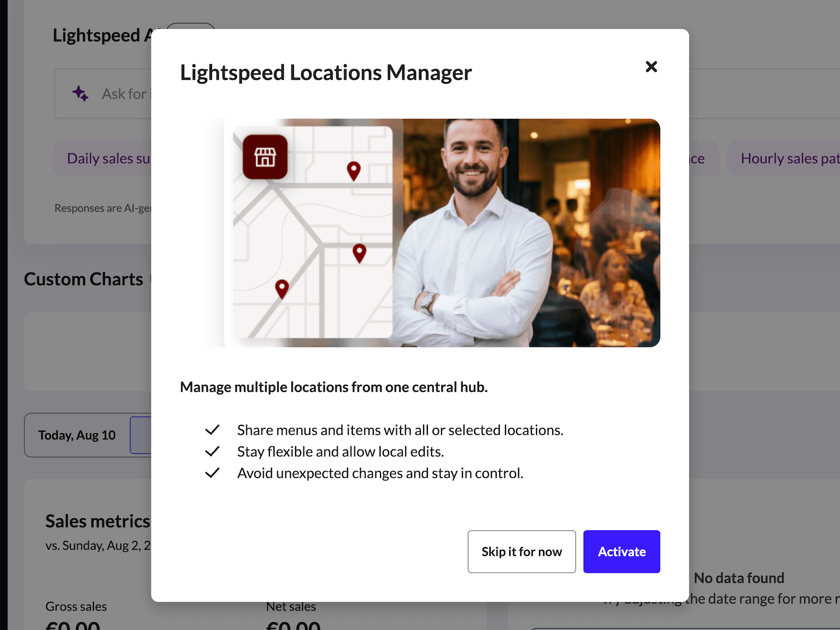
Task: Click the Gross sales label
Action: [76, 606]
